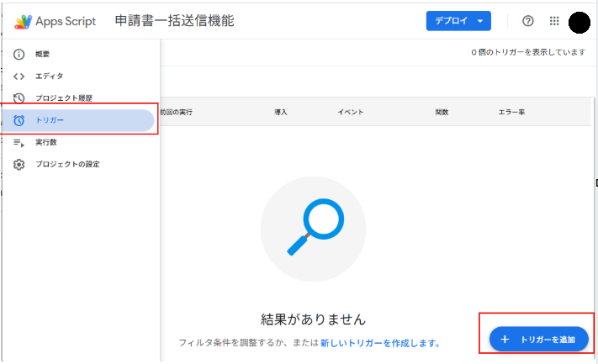598x364 pixels.
Task: Click the 実行数 list-play icon
Action: click(19, 142)
